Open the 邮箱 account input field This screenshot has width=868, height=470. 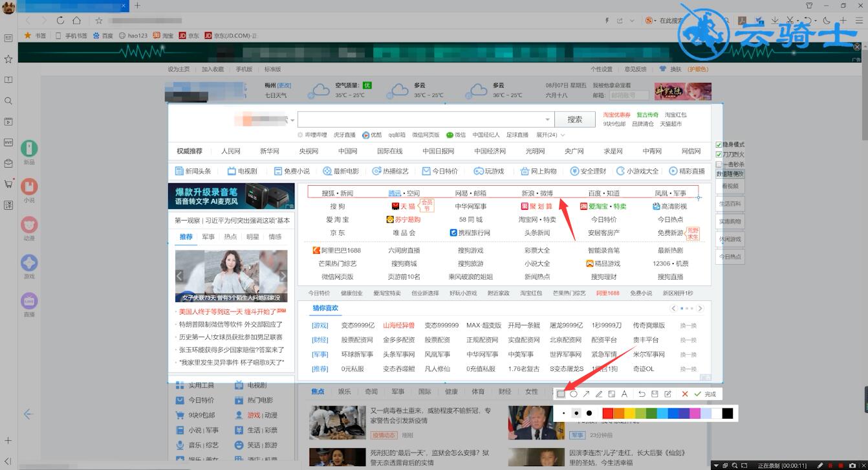pyautogui.click(x=628, y=95)
